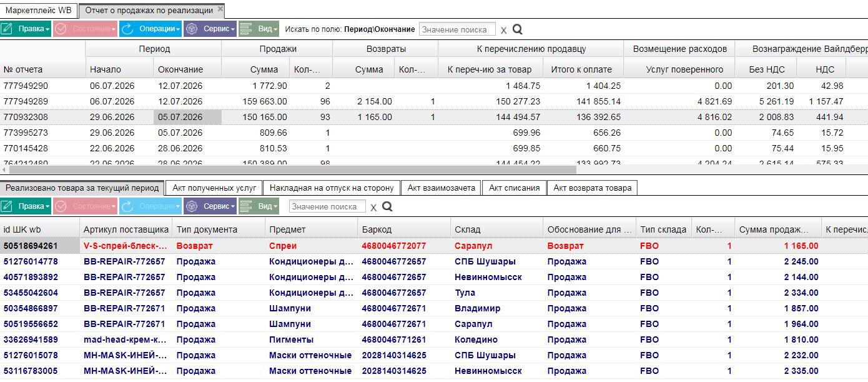Click the Склад column header
This screenshot has width=868, height=382.
[x=497, y=229]
